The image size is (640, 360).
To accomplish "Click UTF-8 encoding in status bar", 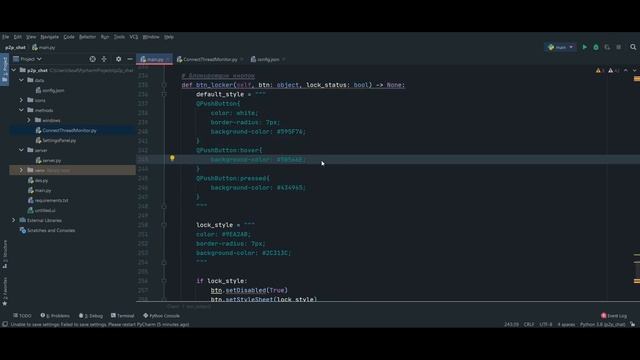I will 546,324.
